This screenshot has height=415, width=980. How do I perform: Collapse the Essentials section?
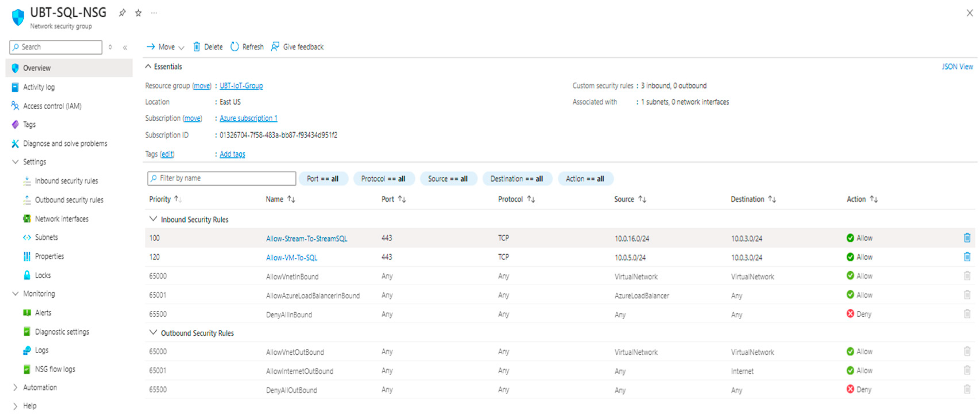pos(148,66)
